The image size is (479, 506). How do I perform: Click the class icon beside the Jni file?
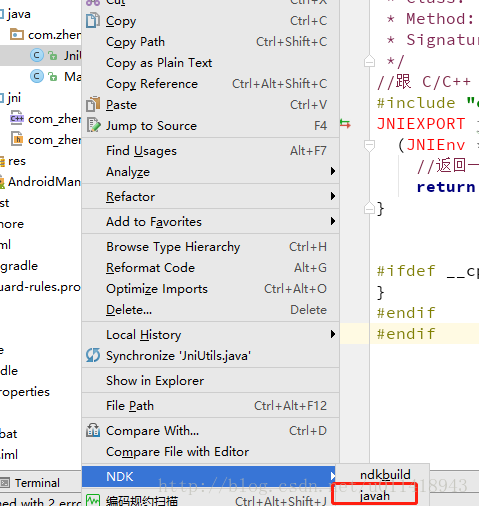37,55
